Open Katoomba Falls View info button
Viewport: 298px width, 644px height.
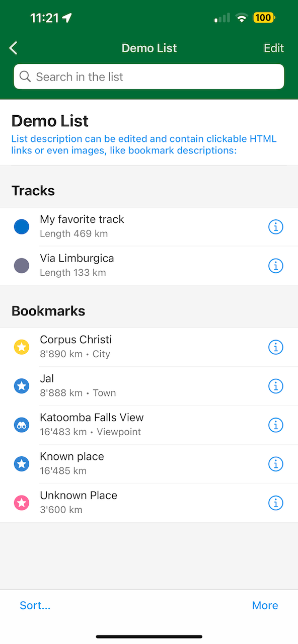coord(275,425)
